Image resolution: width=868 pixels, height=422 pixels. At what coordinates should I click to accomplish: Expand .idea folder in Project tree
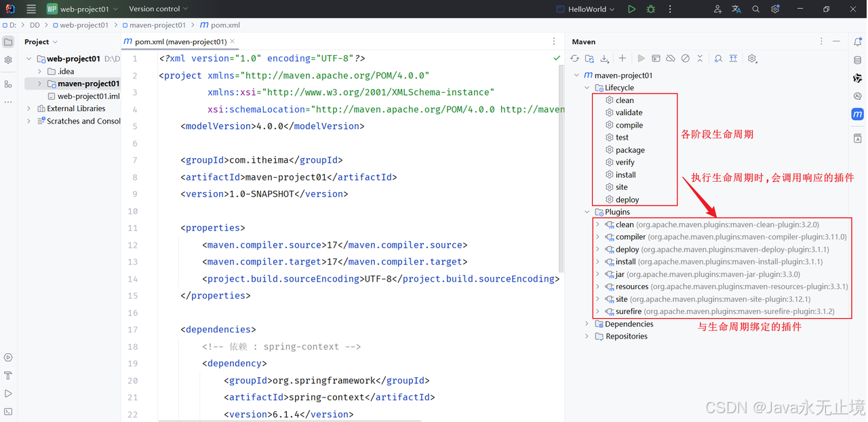pyautogui.click(x=39, y=71)
